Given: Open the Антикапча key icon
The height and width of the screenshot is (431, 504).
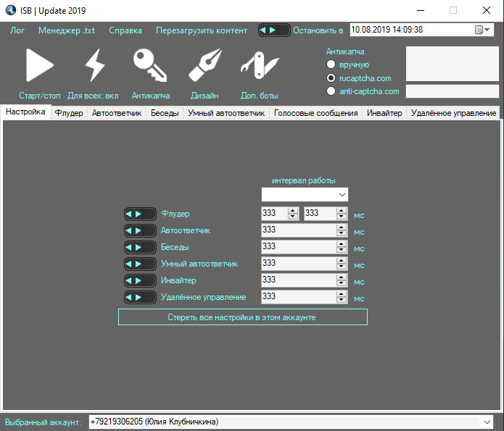Looking at the screenshot, I should [150, 65].
